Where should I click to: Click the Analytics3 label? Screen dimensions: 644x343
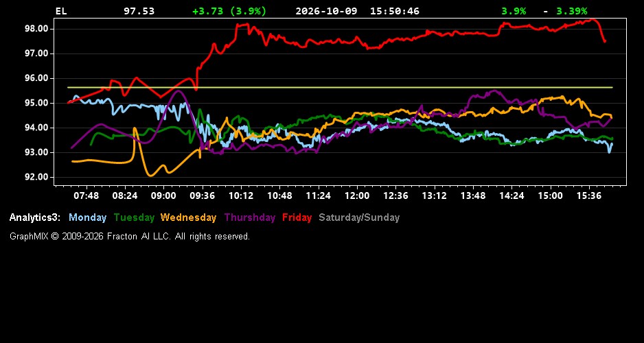click(x=35, y=218)
